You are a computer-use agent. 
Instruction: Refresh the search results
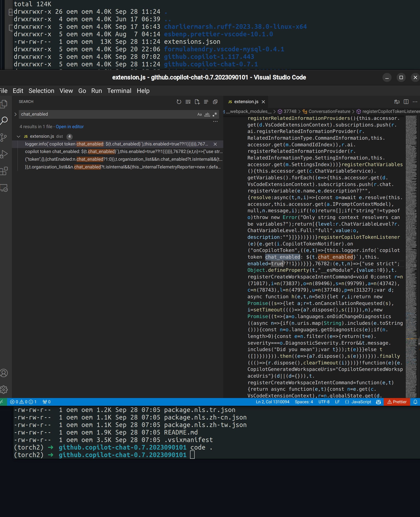[x=179, y=102]
